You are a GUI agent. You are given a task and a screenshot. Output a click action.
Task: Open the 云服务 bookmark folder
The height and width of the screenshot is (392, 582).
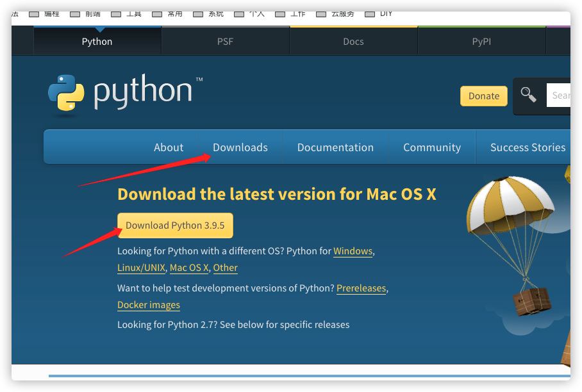pyautogui.click(x=335, y=14)
